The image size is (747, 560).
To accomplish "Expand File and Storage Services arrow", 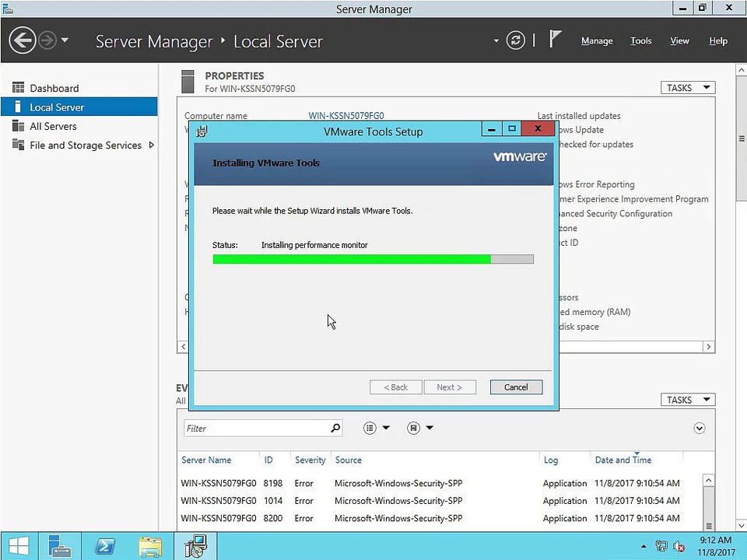I will coord(152,145).
